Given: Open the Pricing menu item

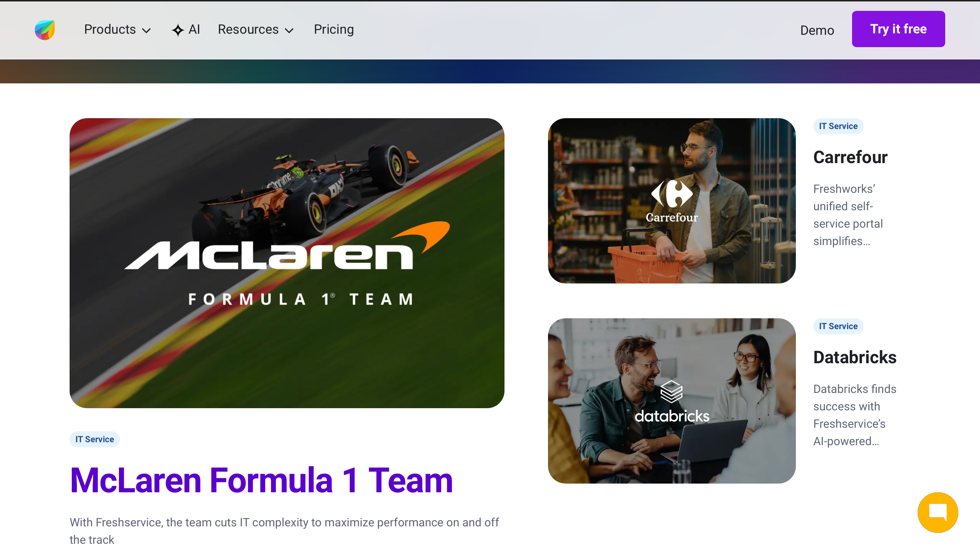Looking at the screenshot, I should [x=334, y=29].
